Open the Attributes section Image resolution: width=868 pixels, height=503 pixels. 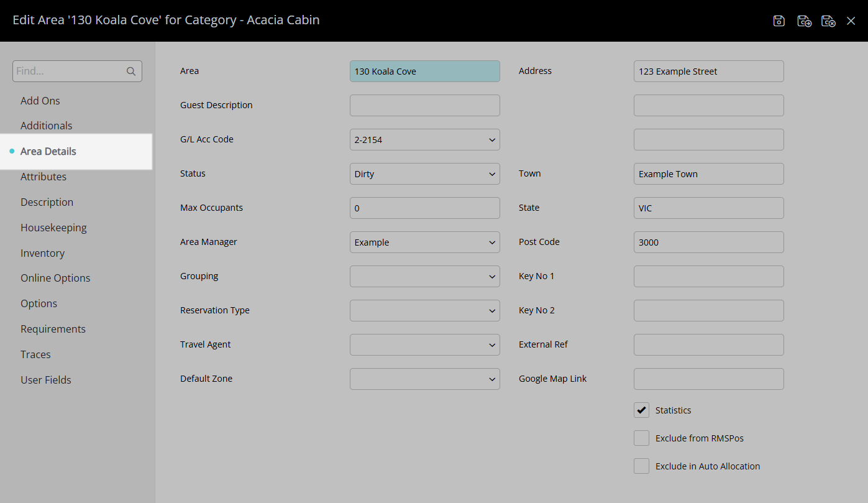pos(43,177)
